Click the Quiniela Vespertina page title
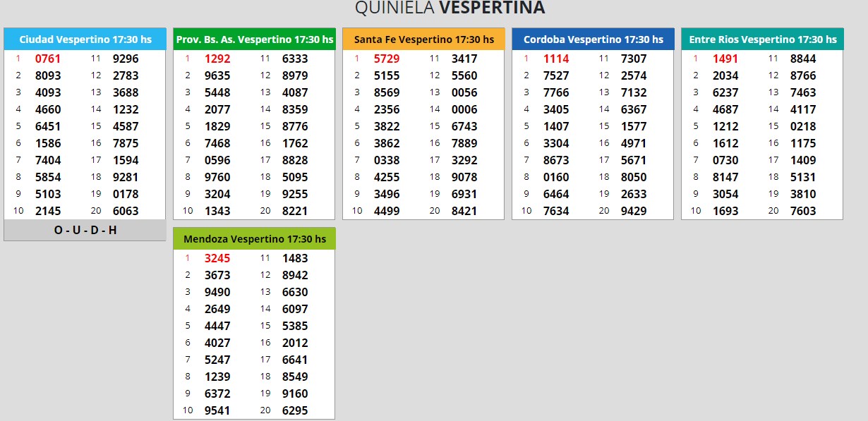The image size is (868, 421). [x=450, y=8]
